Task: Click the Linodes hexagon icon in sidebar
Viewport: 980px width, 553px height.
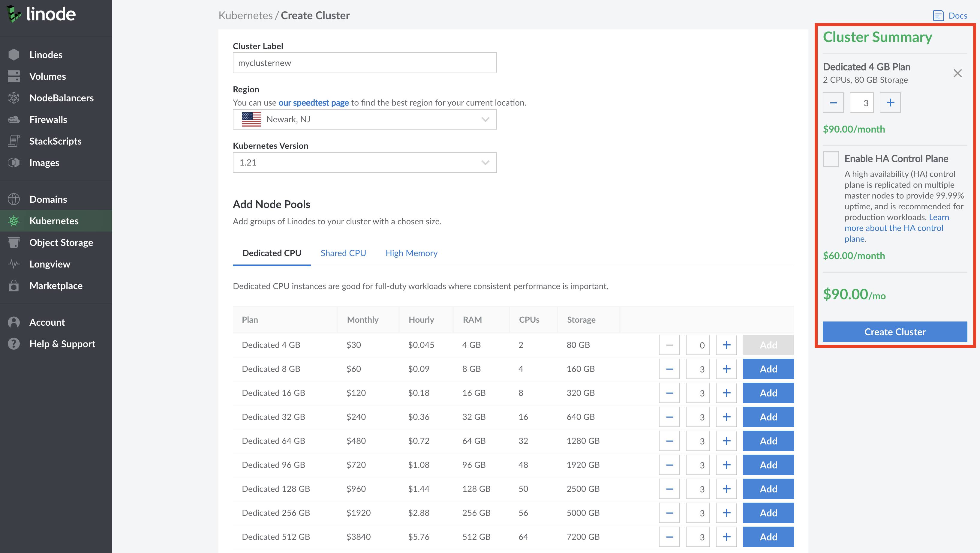Action: [14, 55]
